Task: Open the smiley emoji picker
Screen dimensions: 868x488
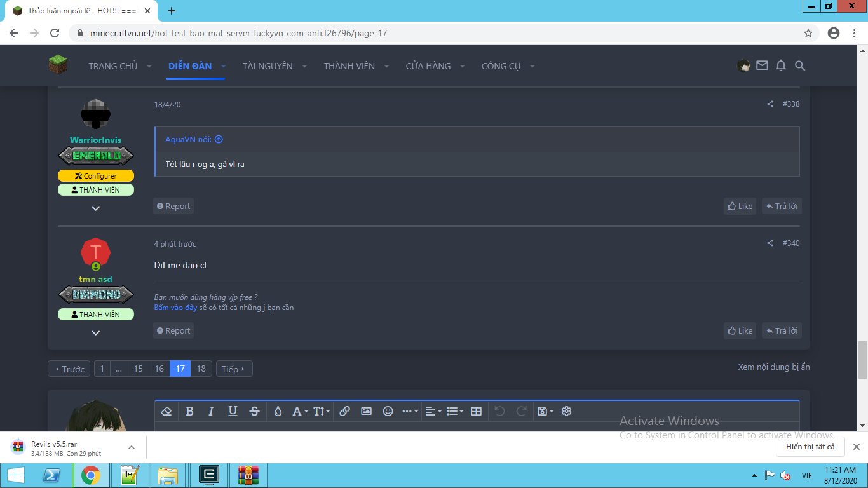Action: tap(388, 411)
